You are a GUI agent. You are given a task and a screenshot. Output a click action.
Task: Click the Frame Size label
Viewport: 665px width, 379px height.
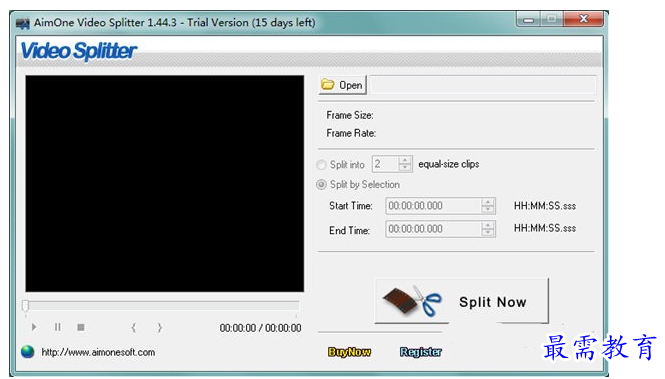coord(350,115)
